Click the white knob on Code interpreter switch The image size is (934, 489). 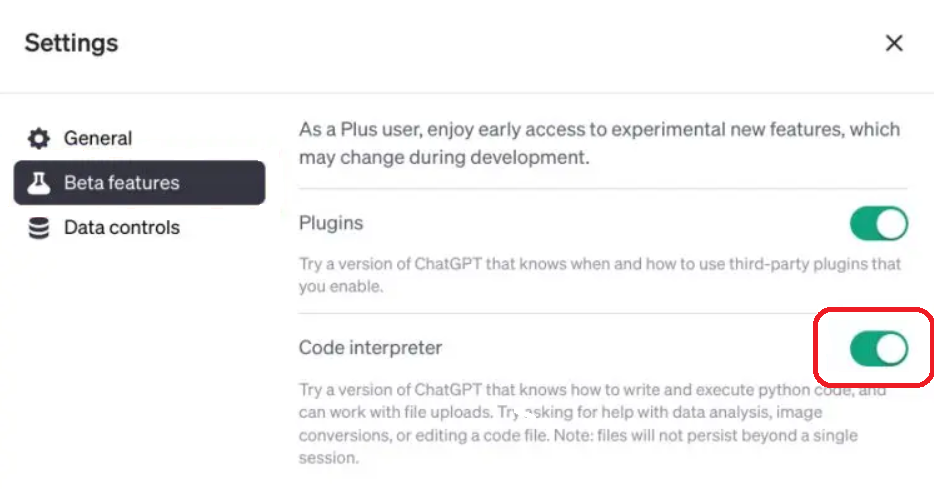[x=892, y=348]
